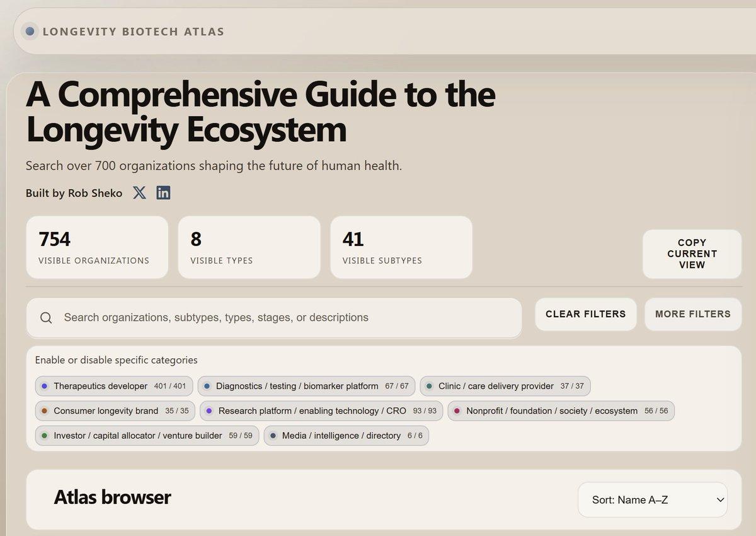Click the 41 Visible Subtypes stat card
Viewport: 756px width, 536px height.
click(401, 247)
